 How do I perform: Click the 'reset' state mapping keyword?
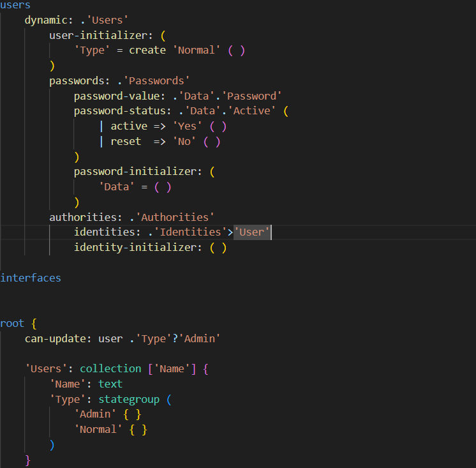pyautogui.click(x=126, y=142)
